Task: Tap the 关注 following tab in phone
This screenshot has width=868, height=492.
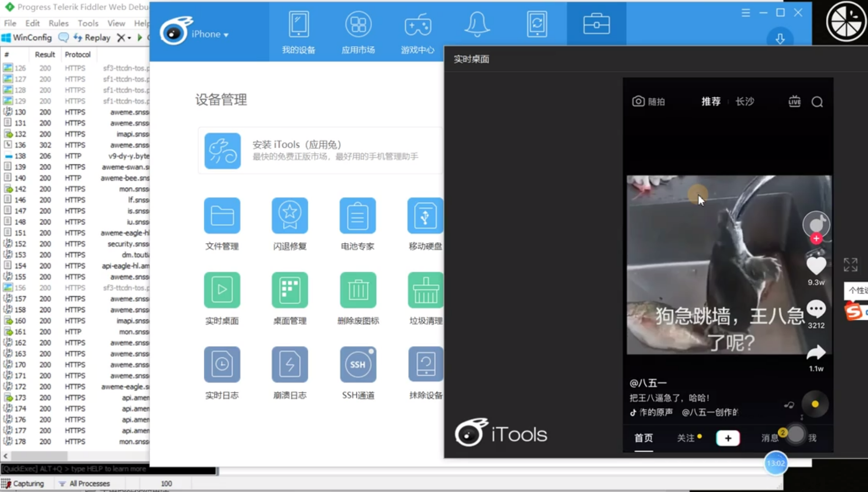Action: click(686, 438)
